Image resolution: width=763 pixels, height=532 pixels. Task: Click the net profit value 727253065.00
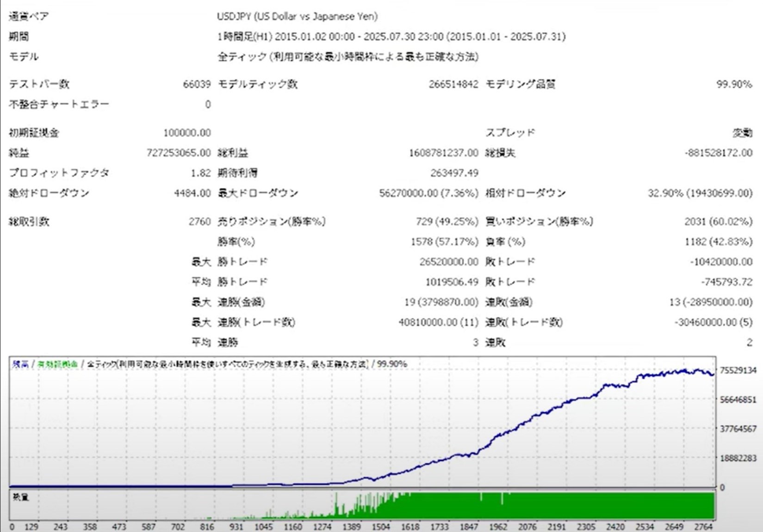pos(179,153)
